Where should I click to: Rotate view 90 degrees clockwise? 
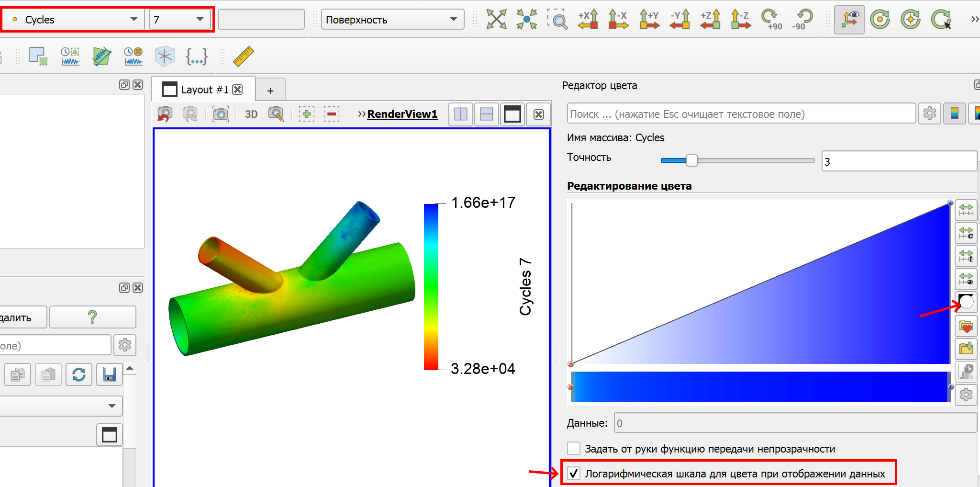(771, 20)
